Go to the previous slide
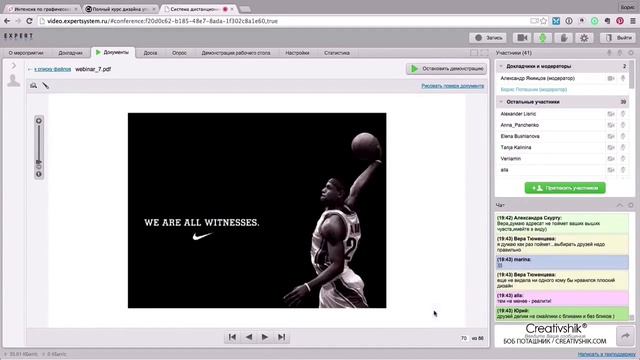The image size is (640, 360). 249,337
